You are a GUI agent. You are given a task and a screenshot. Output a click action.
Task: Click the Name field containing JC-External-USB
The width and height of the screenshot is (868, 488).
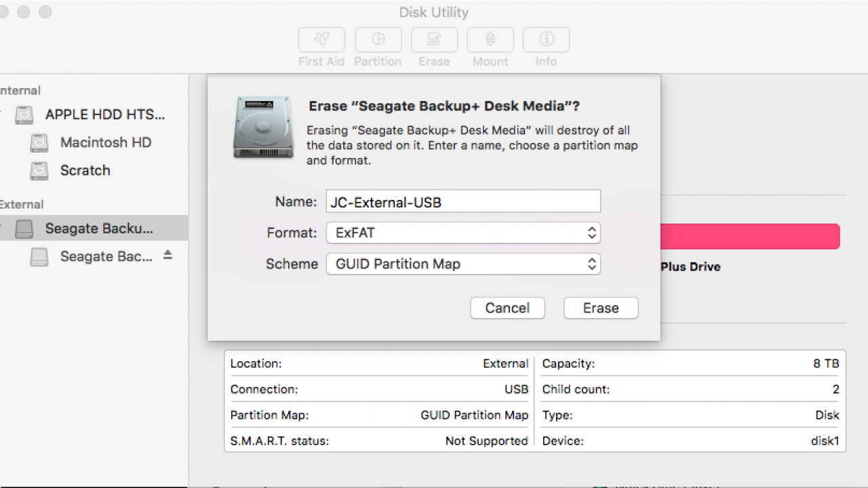(463, 201)
